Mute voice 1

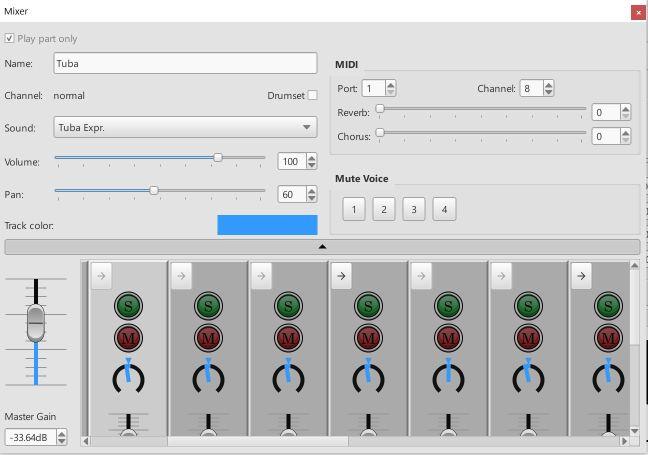(354, 209)
